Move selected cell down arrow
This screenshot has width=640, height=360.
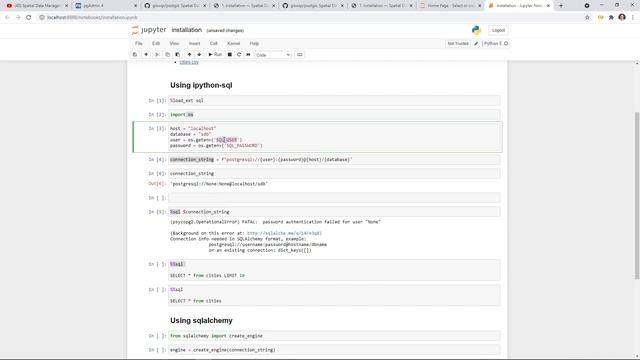(x=199, y=55)
